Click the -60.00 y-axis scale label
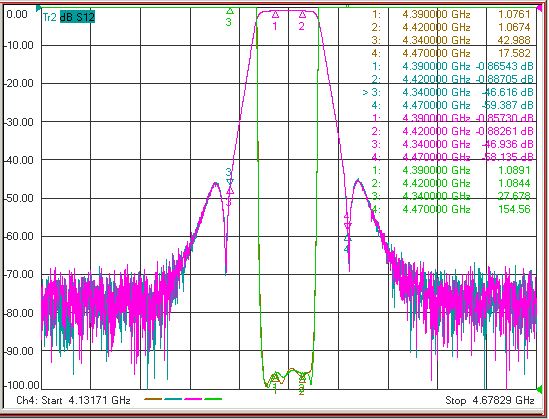Image resolution: width=549 pixels, height=419 pixels. (x=19, y=236)
